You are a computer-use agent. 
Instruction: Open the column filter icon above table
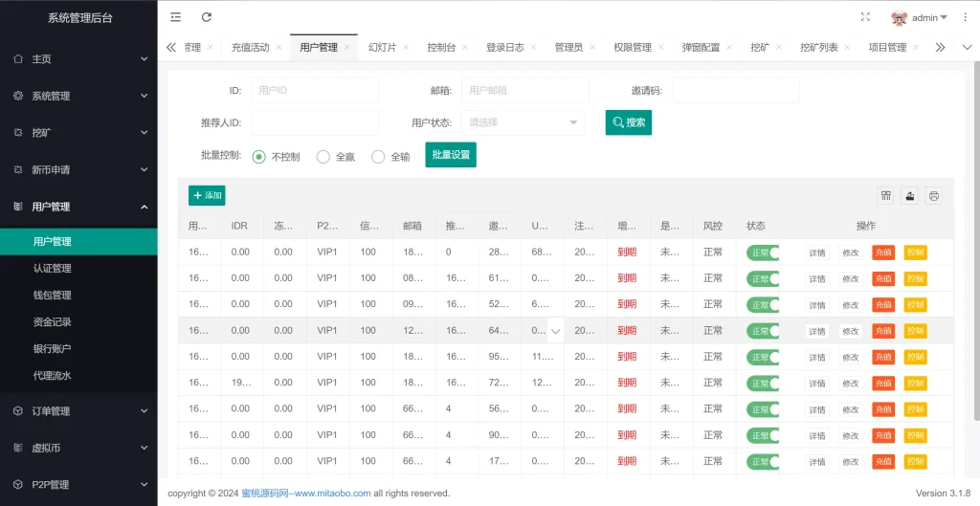pos(886,196)
